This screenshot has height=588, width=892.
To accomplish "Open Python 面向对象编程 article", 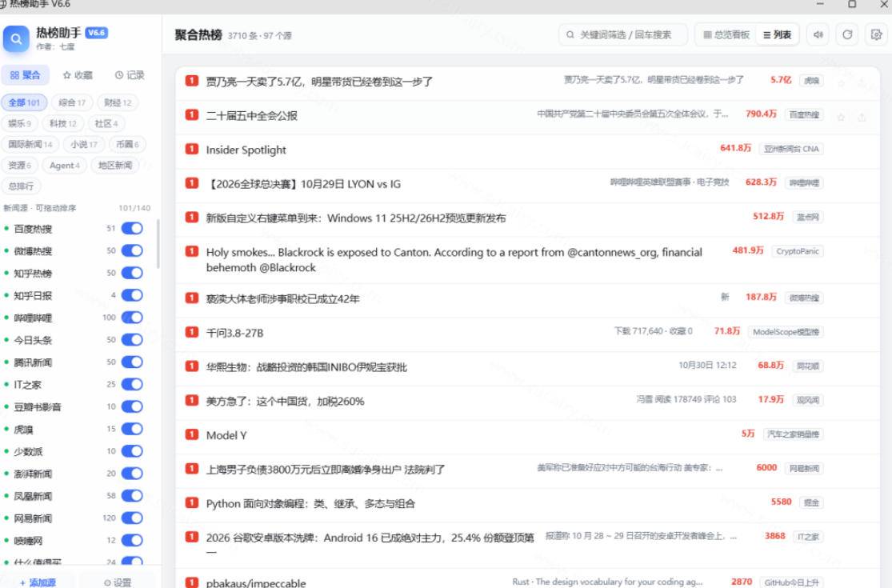I will pyautogui.click(x=310, y=503).
